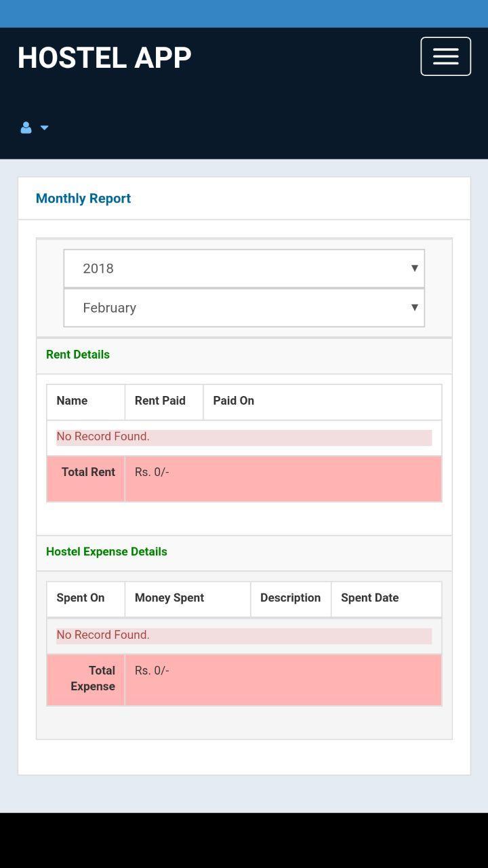Click the Paid On column header

tap(234, 400)
